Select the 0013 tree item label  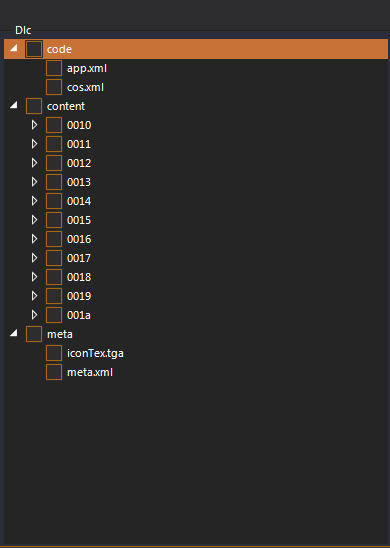point(79,182)
